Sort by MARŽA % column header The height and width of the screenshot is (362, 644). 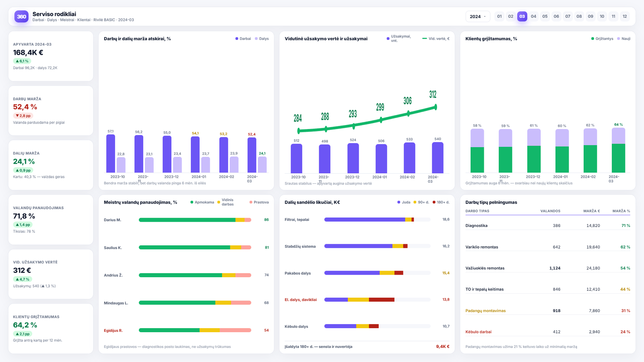coord(621,211)
